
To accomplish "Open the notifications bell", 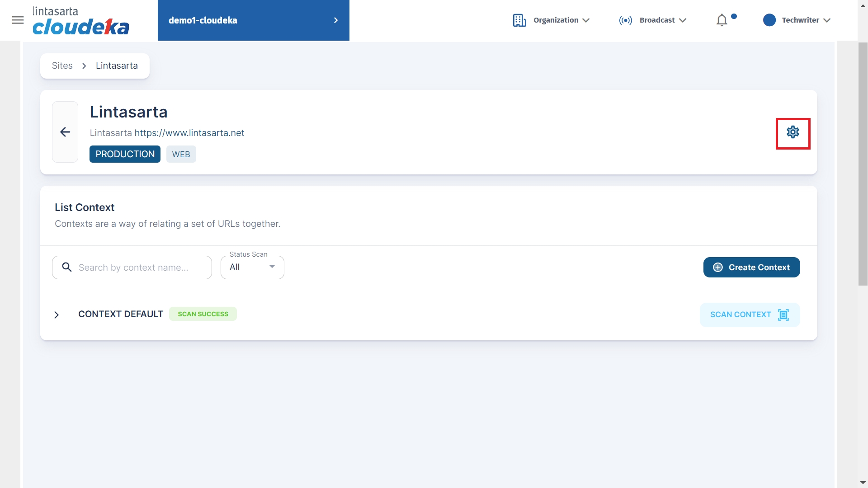I will [x=722, y=20].
